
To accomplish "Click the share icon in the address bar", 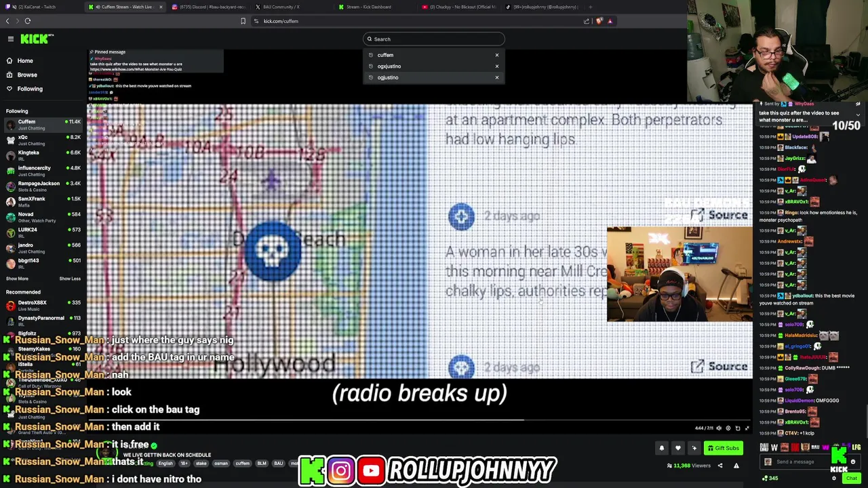I will click(x=587, y=21).
